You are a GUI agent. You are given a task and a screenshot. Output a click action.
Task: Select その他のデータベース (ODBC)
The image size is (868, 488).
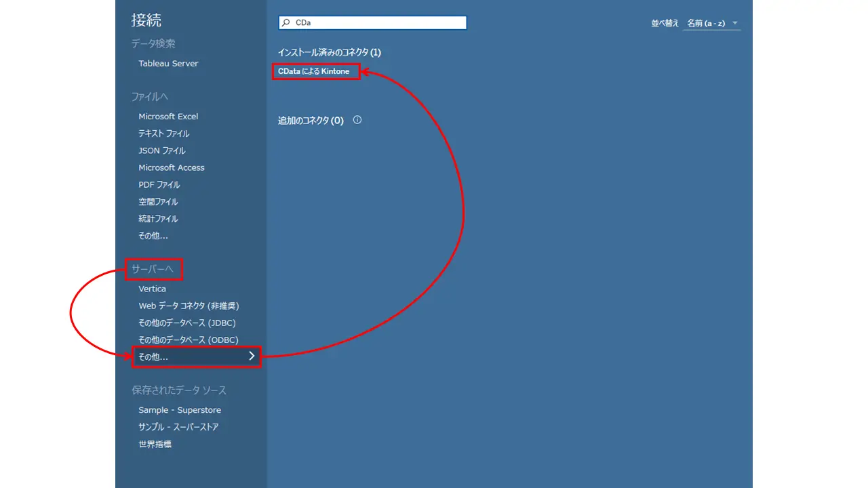coord(189,340)
